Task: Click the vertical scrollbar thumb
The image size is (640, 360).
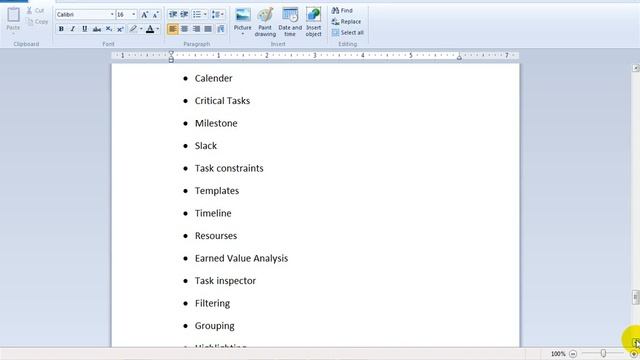Action: 636,297
